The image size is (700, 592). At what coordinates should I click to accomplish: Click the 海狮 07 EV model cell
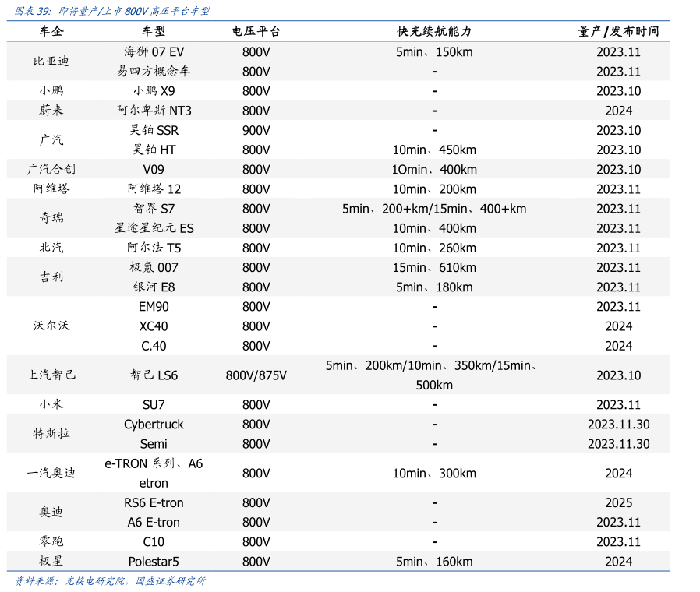[x=154, y=52]
